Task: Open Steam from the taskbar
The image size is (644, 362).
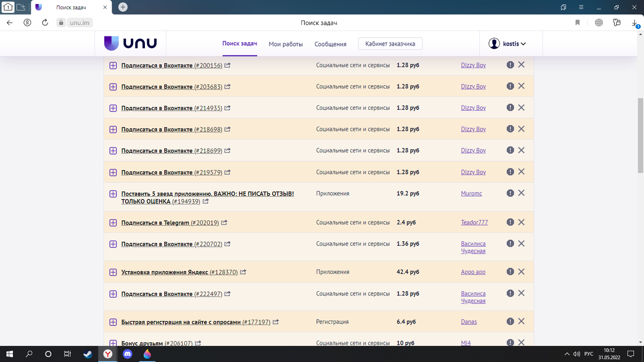Action: (x=87, y=354)
